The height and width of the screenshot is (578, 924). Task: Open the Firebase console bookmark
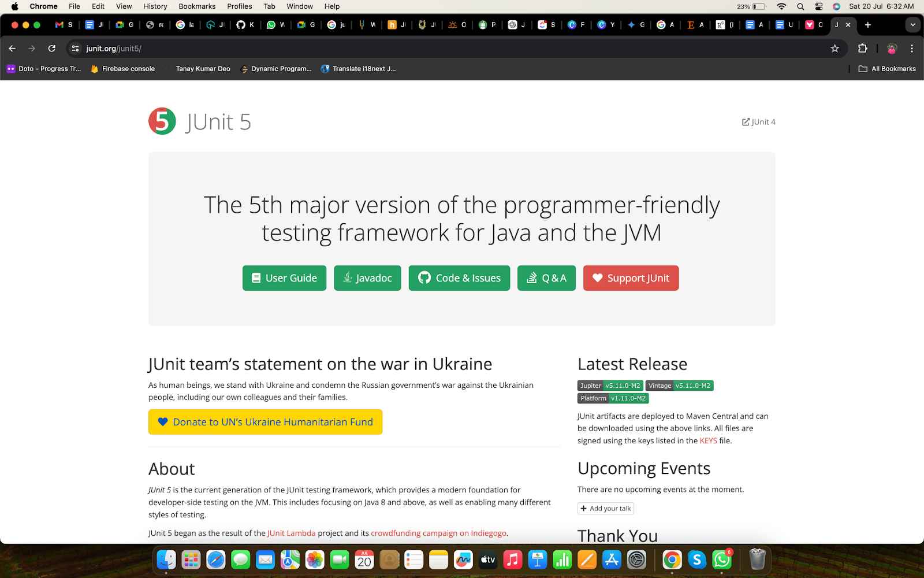pyautogui.click(x=122, y=69)
